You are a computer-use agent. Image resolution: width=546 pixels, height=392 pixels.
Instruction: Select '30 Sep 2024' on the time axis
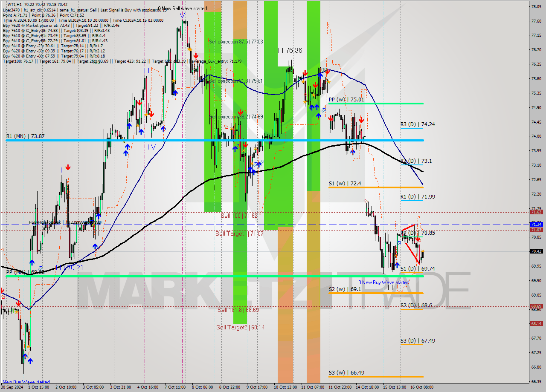pos(12,387)
